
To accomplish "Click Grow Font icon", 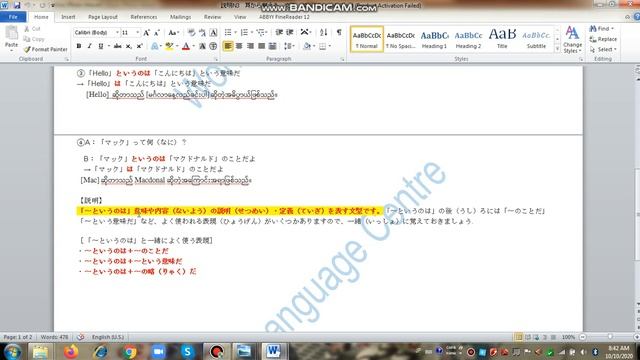I will click(146, 33).
